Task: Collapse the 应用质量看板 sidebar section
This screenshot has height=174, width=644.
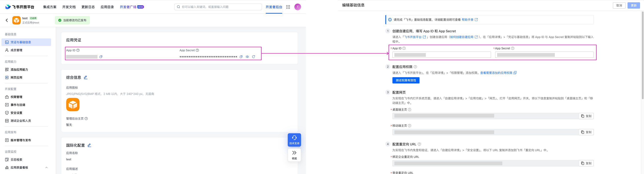Action: (x=46, y=168)
